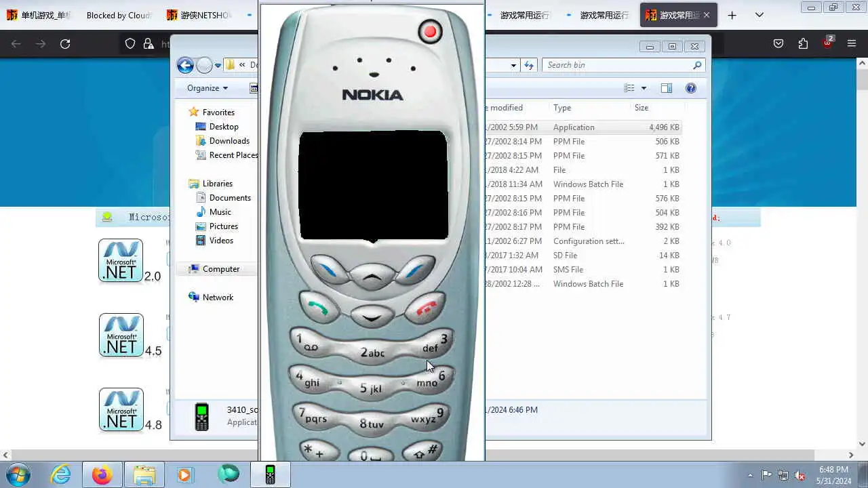The image size is (868, 488).
Task: Open Explorer recent locations dropdown arrow
Action: pyautogui.click(x=218, y=66)
